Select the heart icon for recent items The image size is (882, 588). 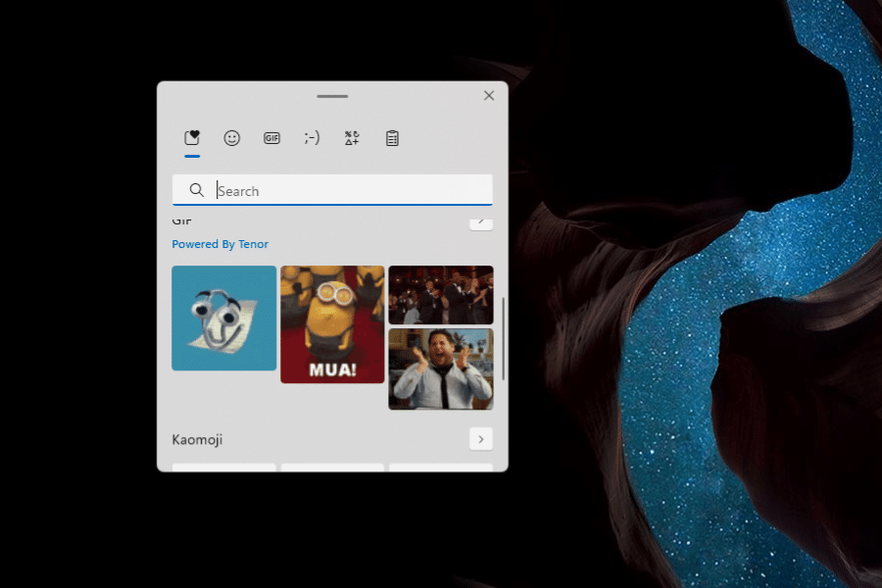point(192,137)
